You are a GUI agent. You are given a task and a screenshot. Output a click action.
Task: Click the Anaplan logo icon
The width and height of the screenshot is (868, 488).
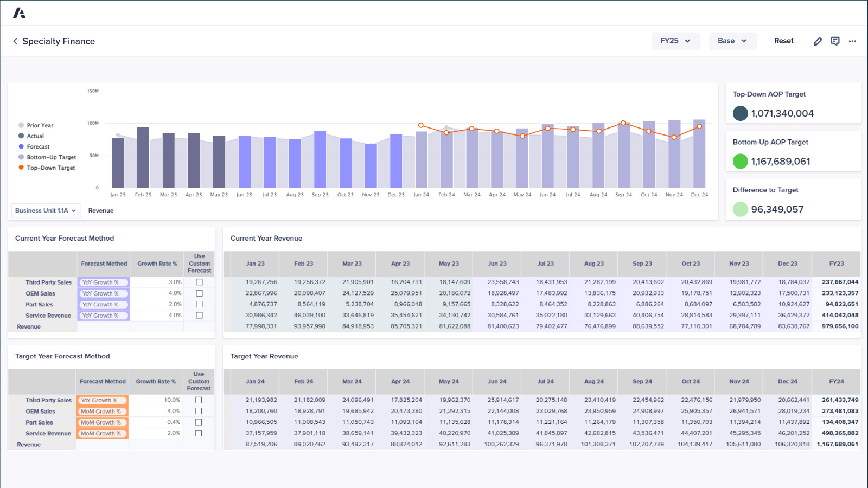click(x=20, y=13)
